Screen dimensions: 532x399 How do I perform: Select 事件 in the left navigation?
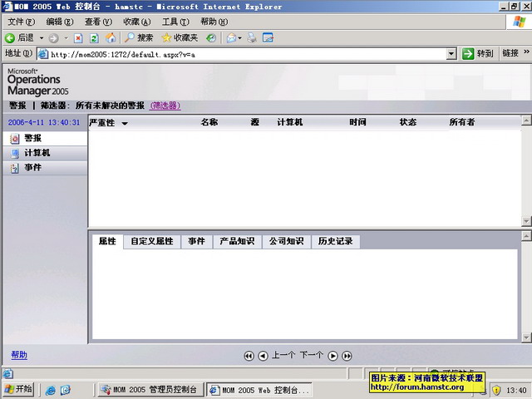32,168
